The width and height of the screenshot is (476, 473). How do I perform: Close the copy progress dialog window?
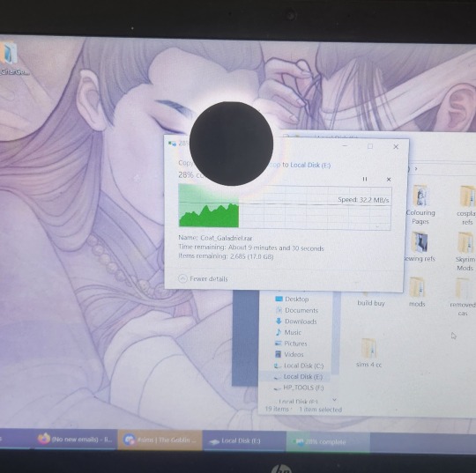pos(396,146)
